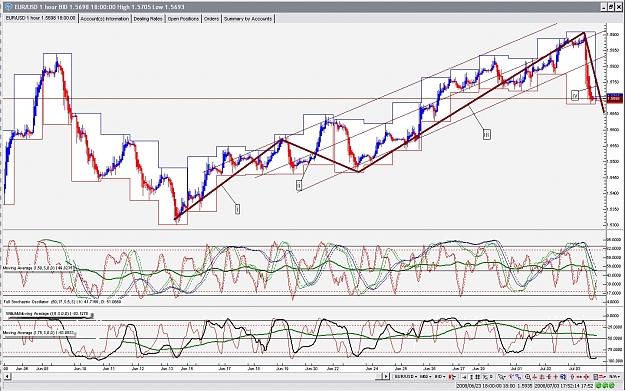
Task: Click the last green status circle
Action: (x=611, y=385)
